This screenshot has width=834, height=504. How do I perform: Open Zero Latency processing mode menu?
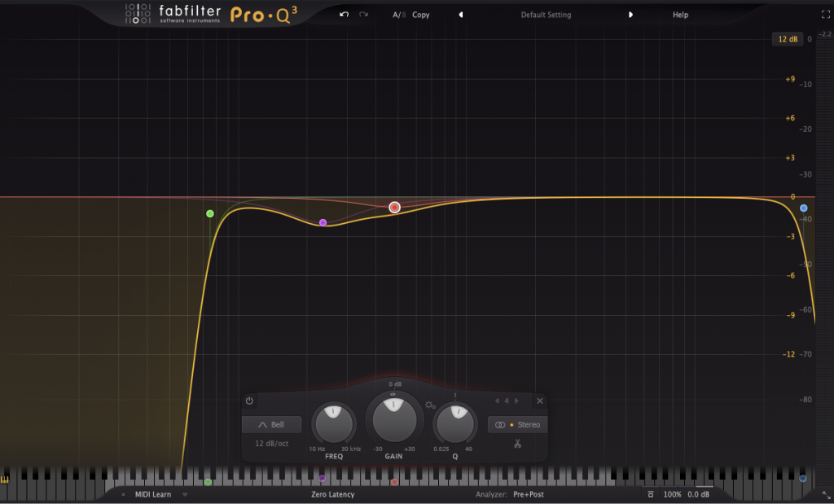[x=333, y=494]
